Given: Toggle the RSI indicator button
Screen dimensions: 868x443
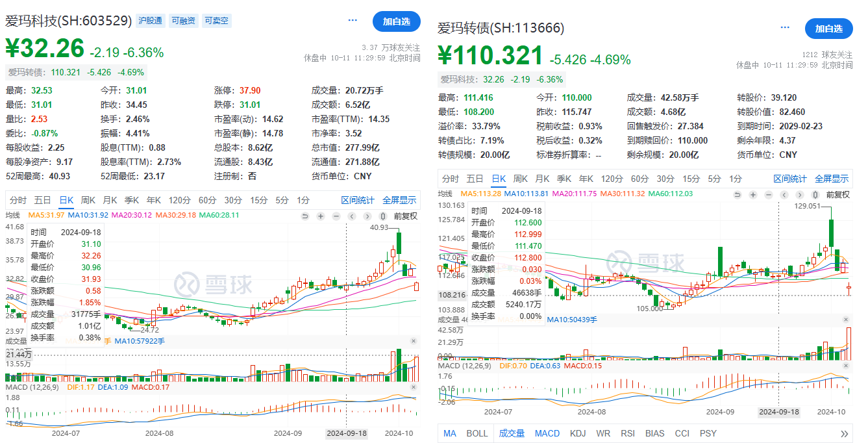Looking at the screenshot, I should pos(628,433).
